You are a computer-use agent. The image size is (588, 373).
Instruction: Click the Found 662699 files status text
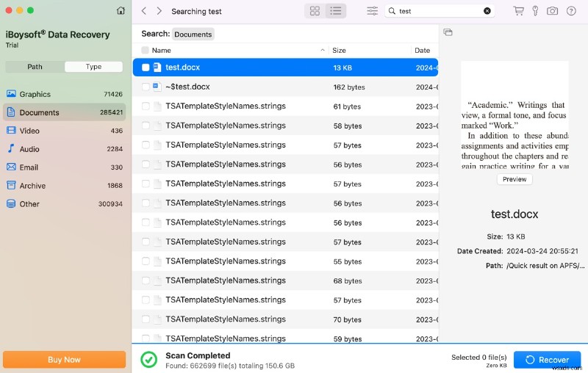click(x=230, y=366)
